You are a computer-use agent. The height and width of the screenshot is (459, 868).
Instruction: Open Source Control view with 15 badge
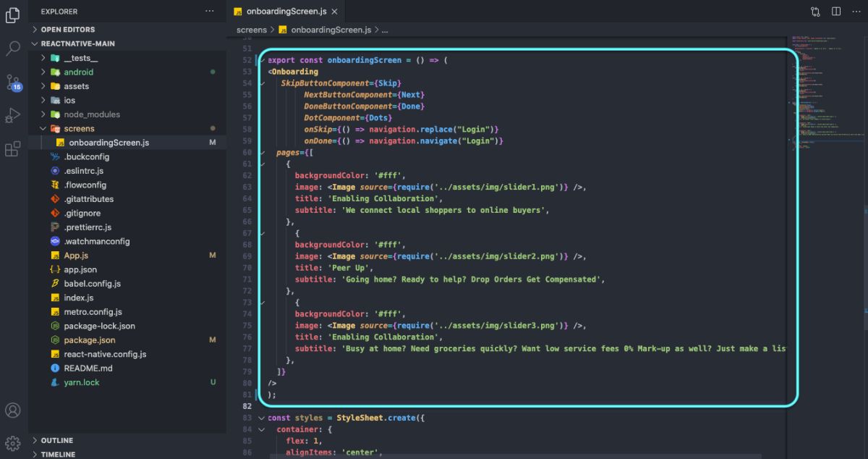(13, 82)
